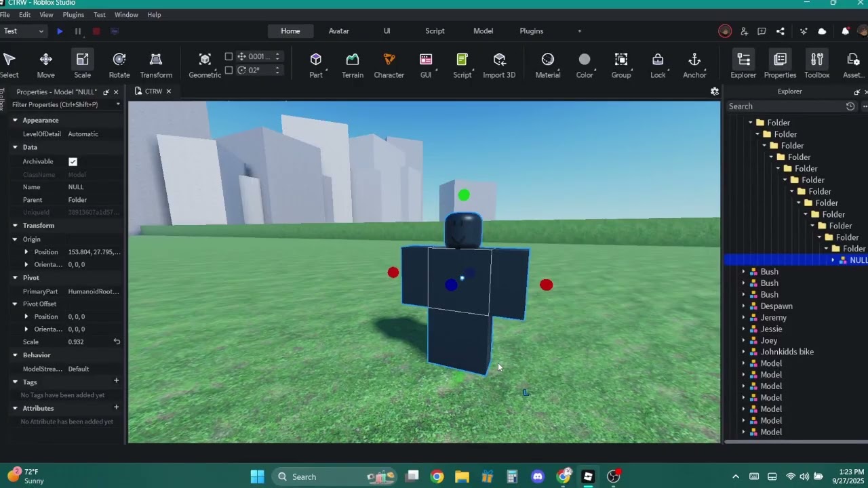This screenshot has height=488, width=868.
Task: Open the Toolbox panel
Action: click(816, 66)
